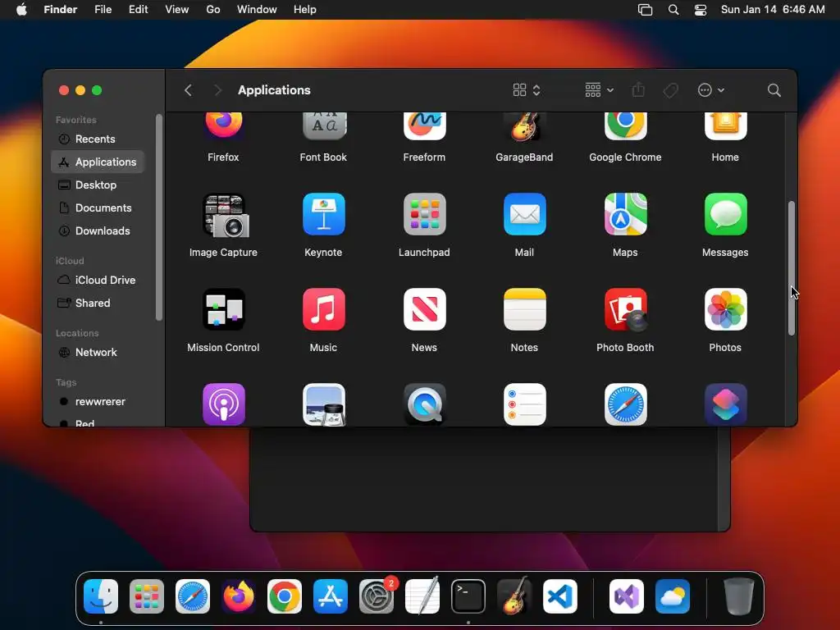Screen dimensions: 840x630
Task: Select the Podcasts app icon
Action: click(x=223, y=404)
